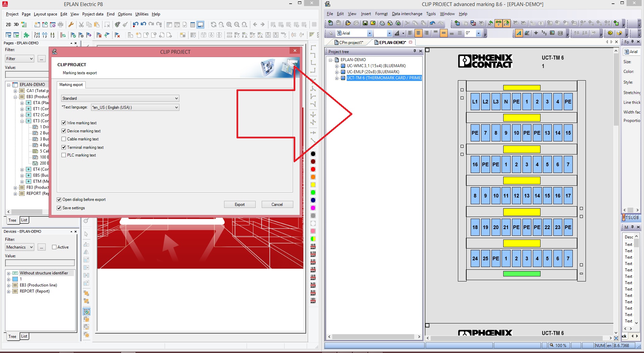The height and width of the screenshot is (353, 644).
Task: Open Project data menu in EPLAN
Action: coord(93,14)
